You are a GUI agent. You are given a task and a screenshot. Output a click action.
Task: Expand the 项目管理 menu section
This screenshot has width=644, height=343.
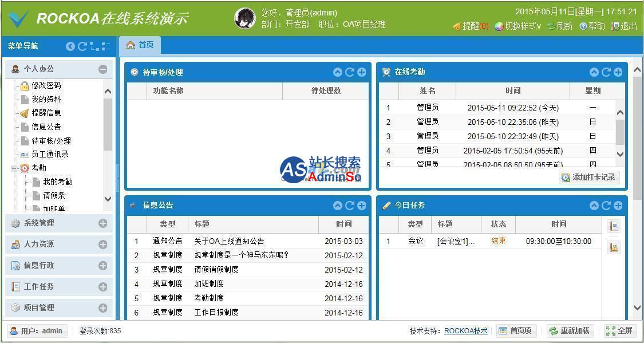pos(102,307)
